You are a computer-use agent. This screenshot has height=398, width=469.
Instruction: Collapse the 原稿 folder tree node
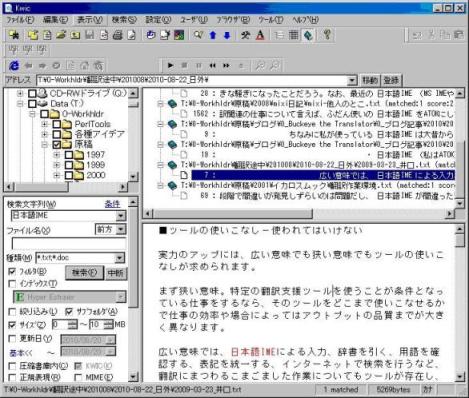click(x=44, y=145)
